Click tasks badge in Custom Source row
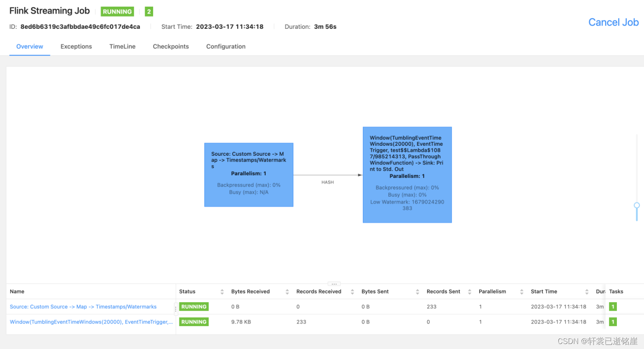The image size is (644, 349). (x=613, y=307)
